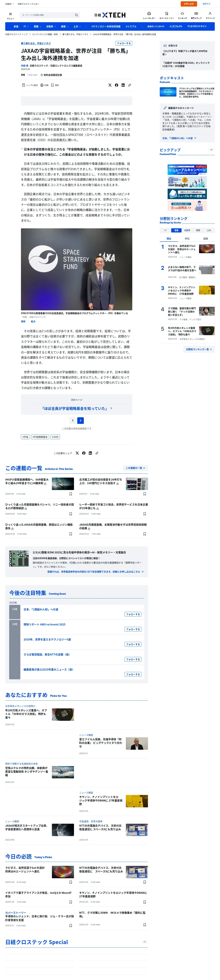
Task: Bookmark the 太陽電池作動せず article
Action: 145,534
